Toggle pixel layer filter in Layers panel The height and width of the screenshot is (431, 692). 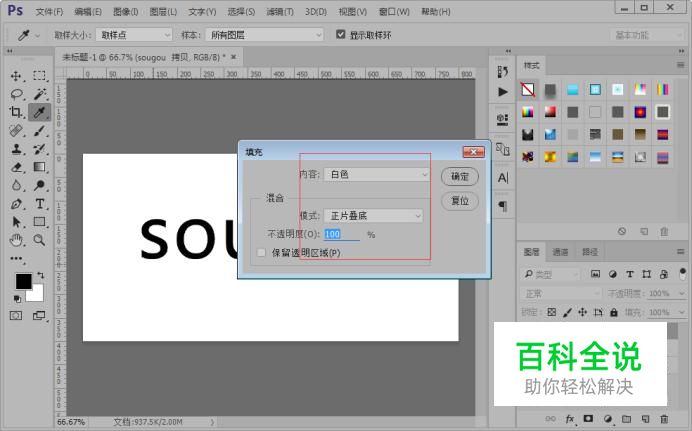click(x=595, y=274)
